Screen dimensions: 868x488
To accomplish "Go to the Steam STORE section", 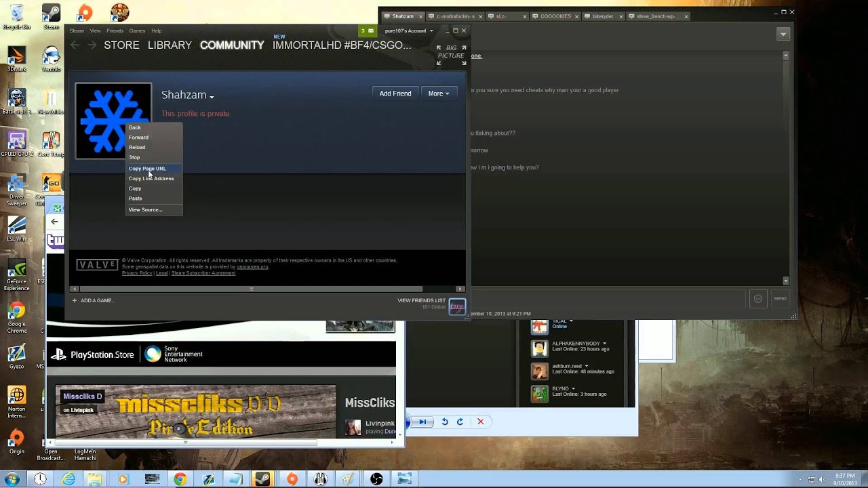I will [x=121, y=45].
